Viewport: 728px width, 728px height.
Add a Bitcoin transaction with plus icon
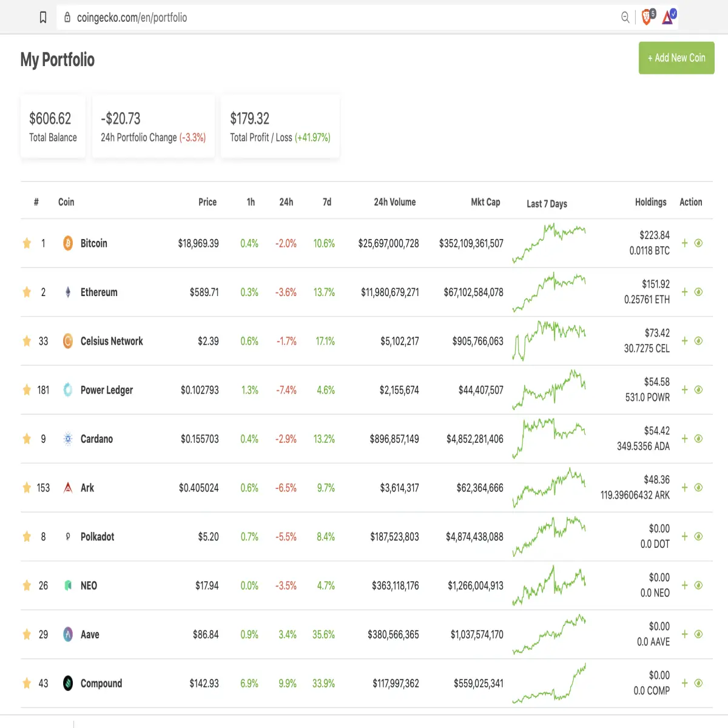point(684,243)
